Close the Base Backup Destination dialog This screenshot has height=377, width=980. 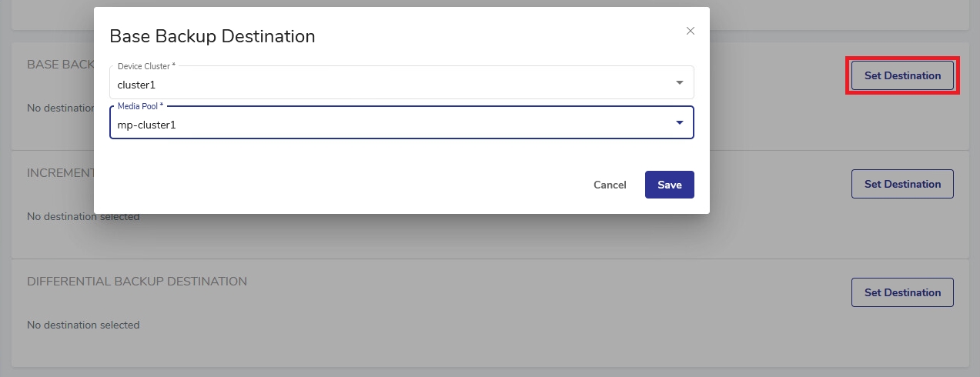690,32
